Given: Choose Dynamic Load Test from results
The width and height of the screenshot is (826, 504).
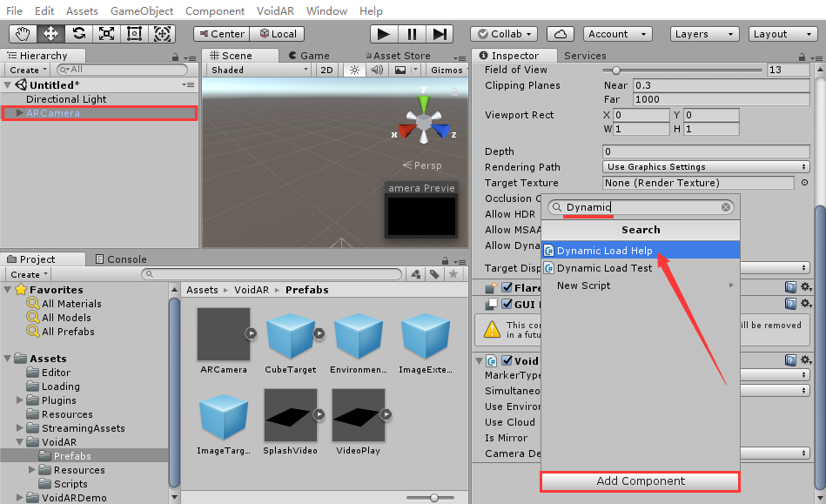Looking at the screenshot, I should click(x=604, y=268).
